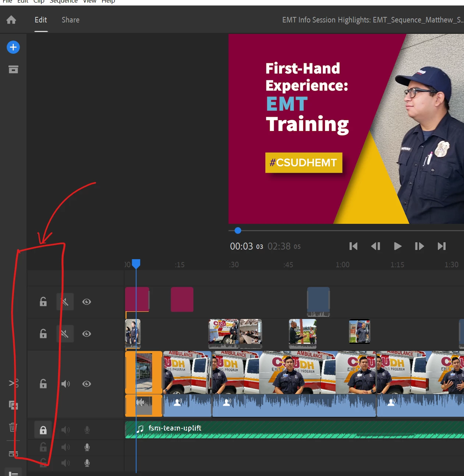This screenshot has height=476, width=464.
Task: Unmute the top video track
Action: click(65, 302)
